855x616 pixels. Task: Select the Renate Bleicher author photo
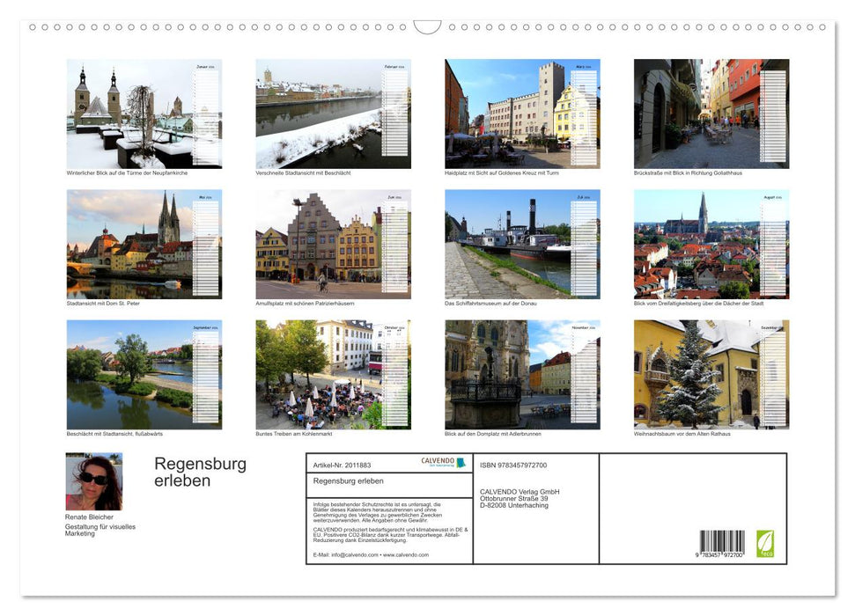click(x=95, y=480)
